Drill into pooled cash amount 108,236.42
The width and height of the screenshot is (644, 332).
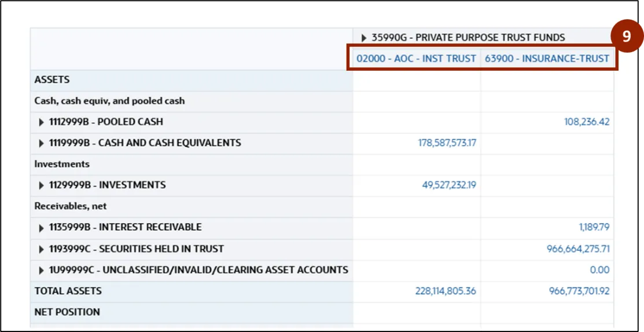(x=586, y=122)
